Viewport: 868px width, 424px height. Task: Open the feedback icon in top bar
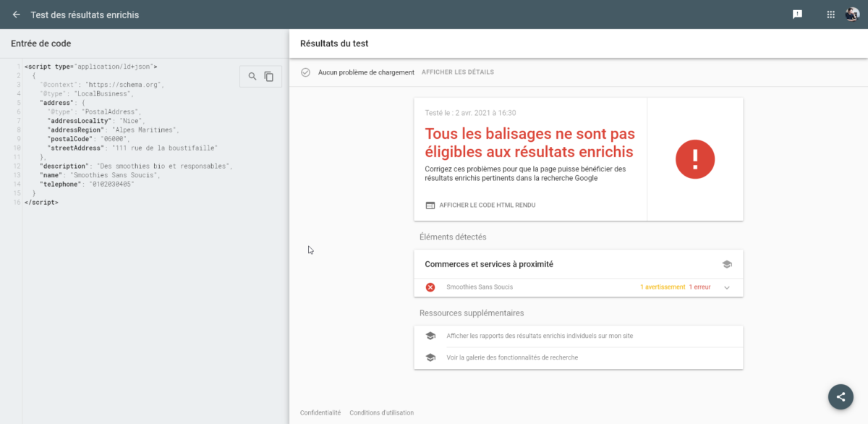[797, 14]
